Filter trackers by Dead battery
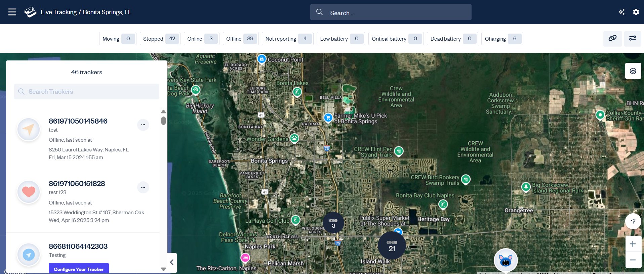This screenshot has width=644, height=274. [x=452, y=39]
